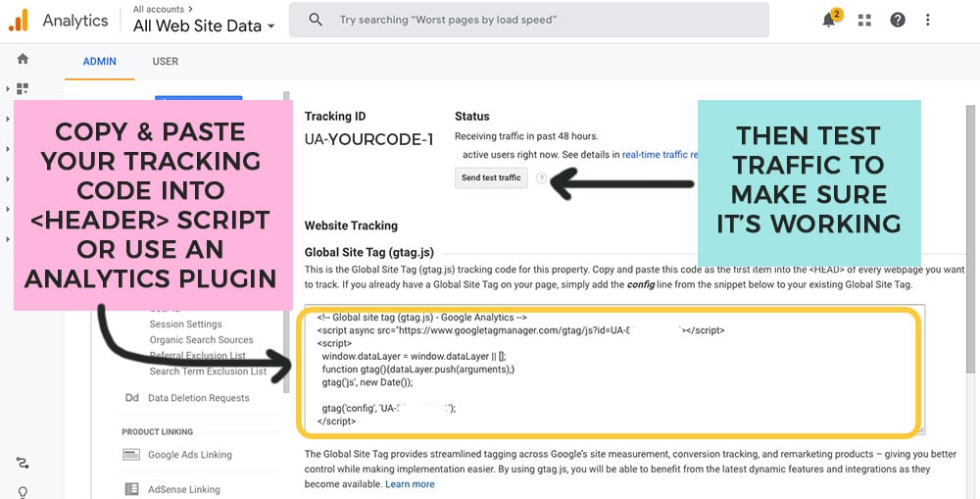Click the search magnifier icon
This screenshot has height=499, width=980.
click(x=316, y=20)
